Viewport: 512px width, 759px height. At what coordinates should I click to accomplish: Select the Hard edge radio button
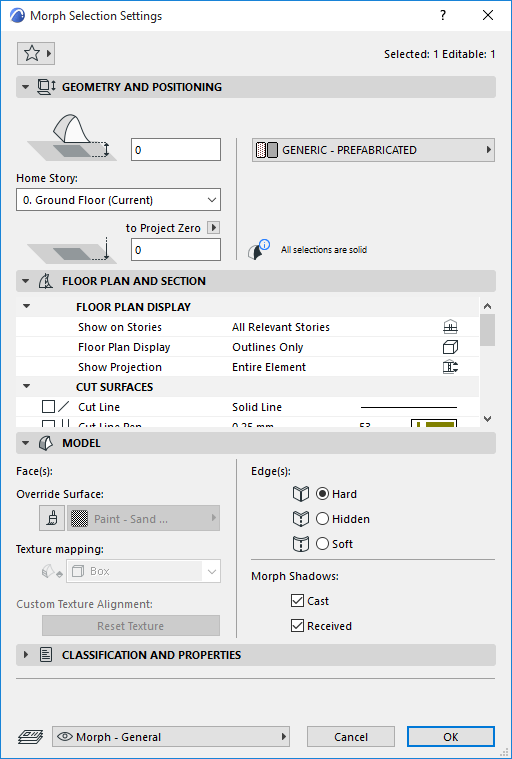(x=322, y=494)
